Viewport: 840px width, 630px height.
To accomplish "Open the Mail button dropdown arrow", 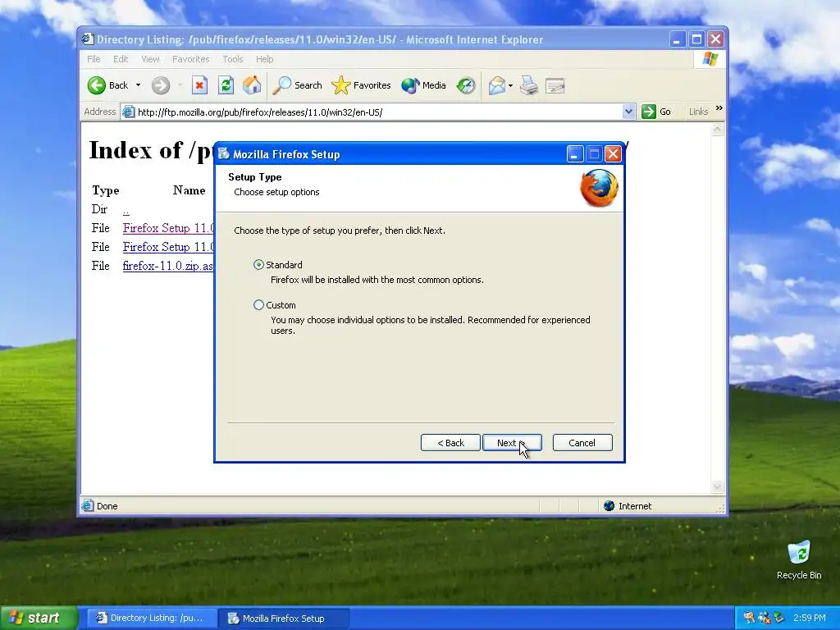I will pyautogui.click(x=510, y=85).
